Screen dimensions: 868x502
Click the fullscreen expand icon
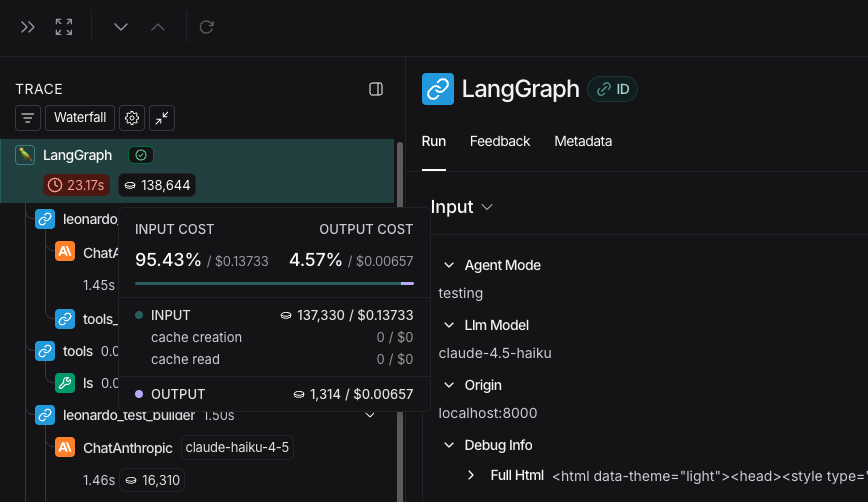pyautogui.click(x=64, y=27)
